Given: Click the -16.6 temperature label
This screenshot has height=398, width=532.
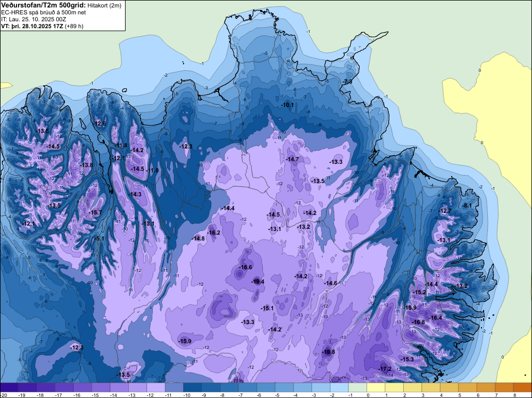Looking at the screenshot, I should click(x=245, y=267).
